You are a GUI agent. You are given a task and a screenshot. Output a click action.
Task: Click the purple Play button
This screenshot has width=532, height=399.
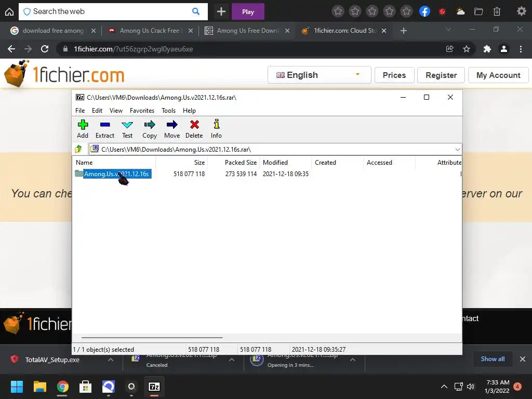click(248, 12)
